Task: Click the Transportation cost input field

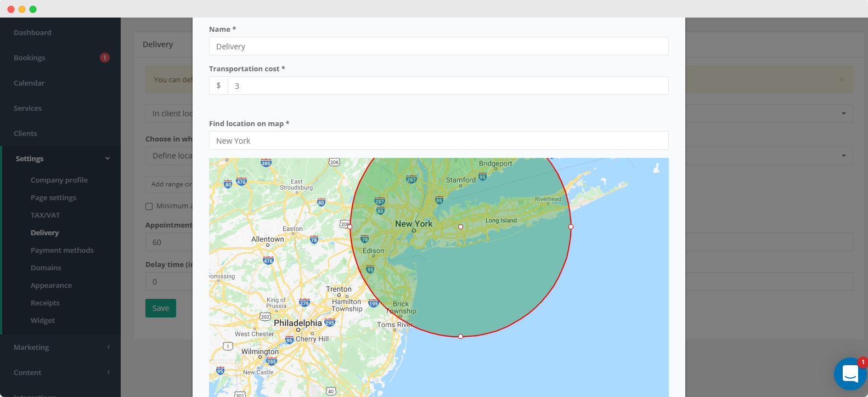Action: point(448,86)
